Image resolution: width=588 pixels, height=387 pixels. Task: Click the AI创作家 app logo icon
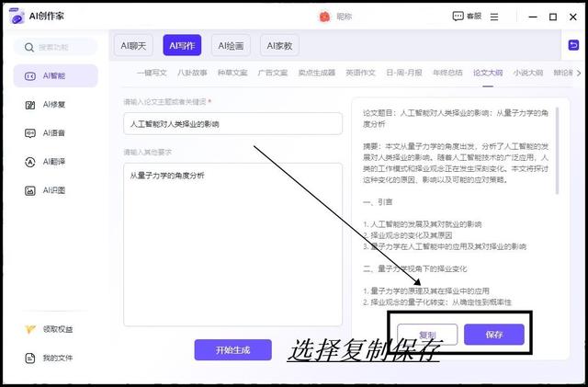click(x=17, y=17)
